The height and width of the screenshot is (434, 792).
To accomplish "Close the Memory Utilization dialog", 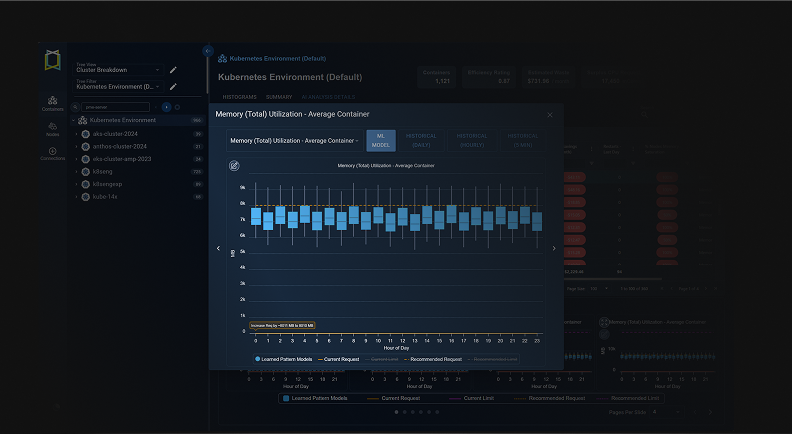I will (x=549, y=115).
